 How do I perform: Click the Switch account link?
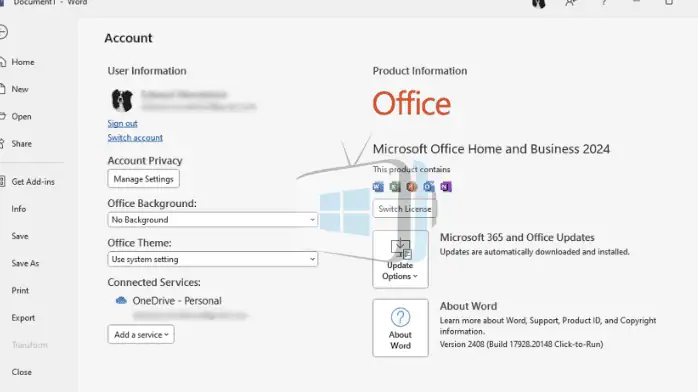(x=135, y=137)
